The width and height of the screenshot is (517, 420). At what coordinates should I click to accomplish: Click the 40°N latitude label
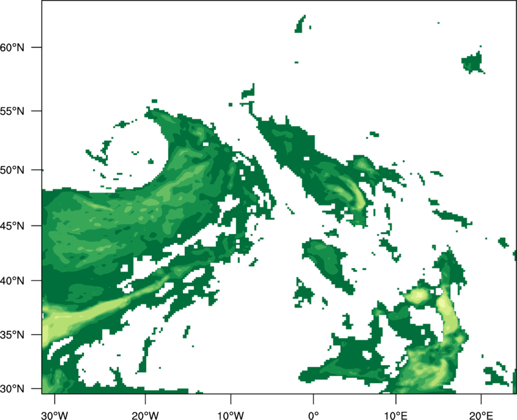pos(12,281)
